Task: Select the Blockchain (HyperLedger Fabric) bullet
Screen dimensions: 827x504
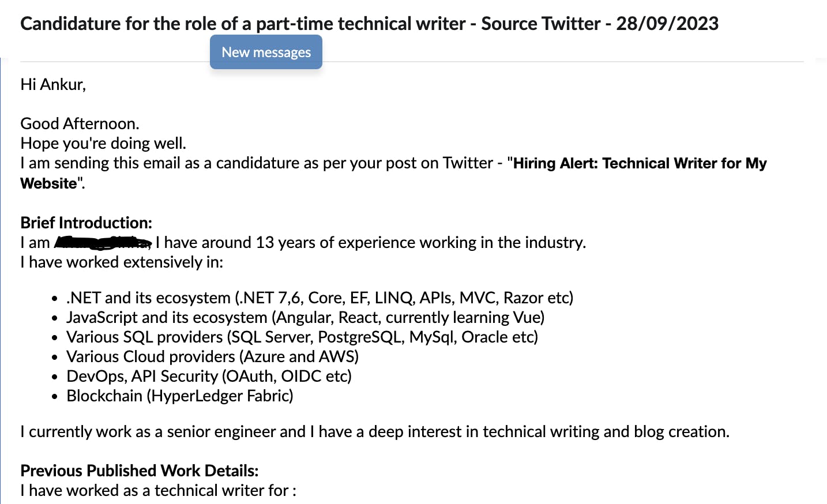Action: (179, 396)
